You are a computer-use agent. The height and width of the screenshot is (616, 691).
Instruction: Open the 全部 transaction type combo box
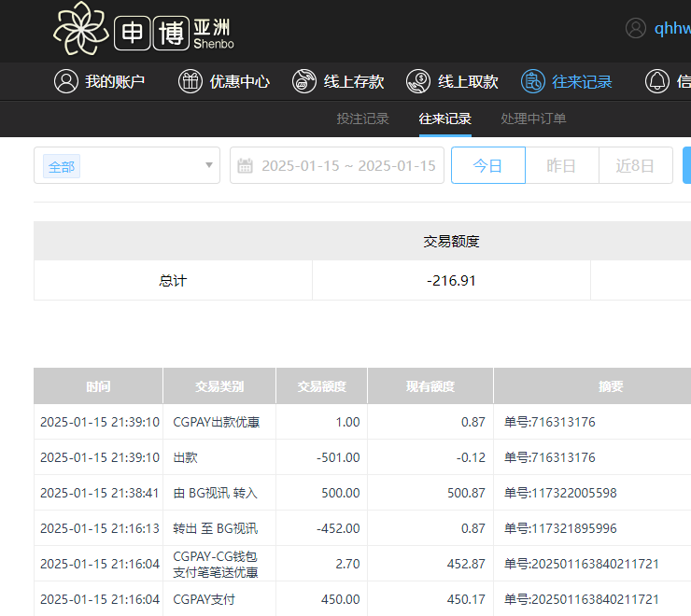[x=127, y=166]
